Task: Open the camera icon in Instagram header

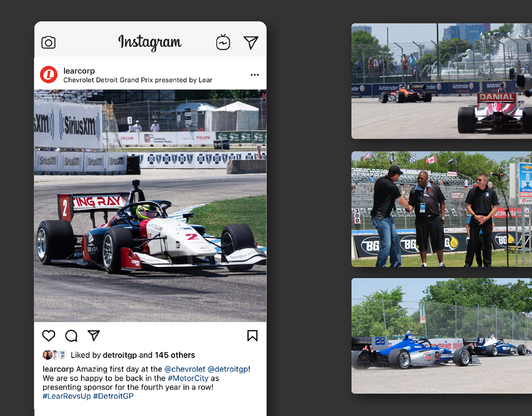Action: [49, 43]
